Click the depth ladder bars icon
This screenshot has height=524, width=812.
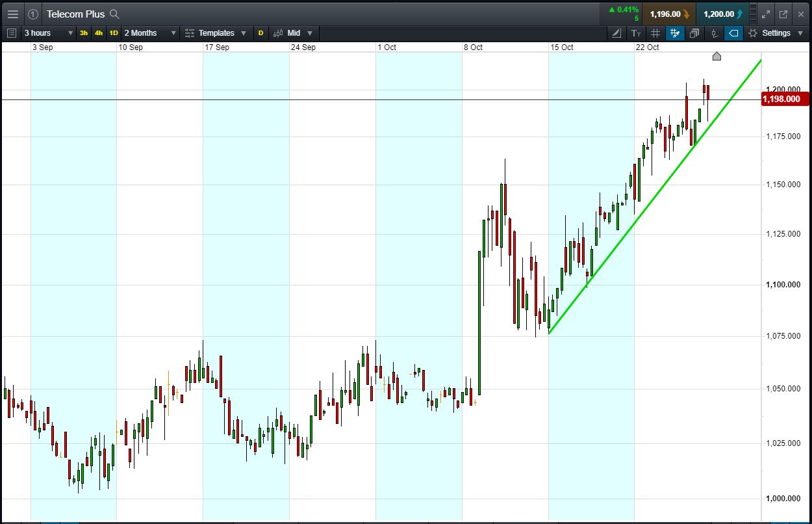point(753,14)
